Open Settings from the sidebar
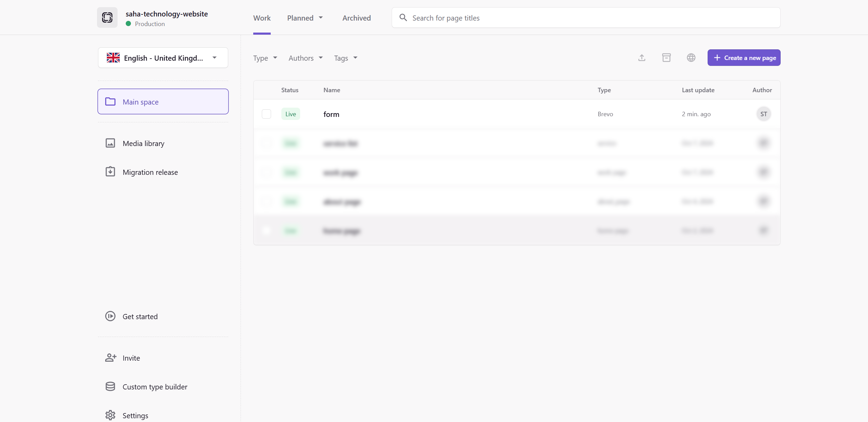 (x=135, y=415)
